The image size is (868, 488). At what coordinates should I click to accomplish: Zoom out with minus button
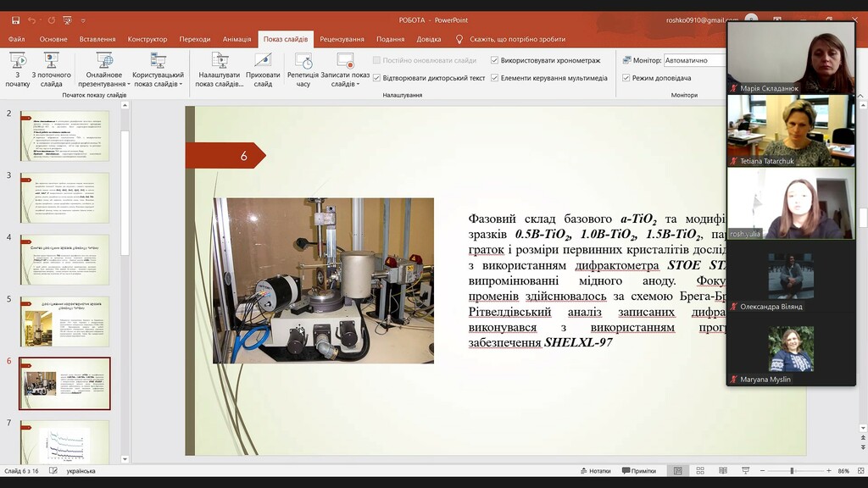762,471
